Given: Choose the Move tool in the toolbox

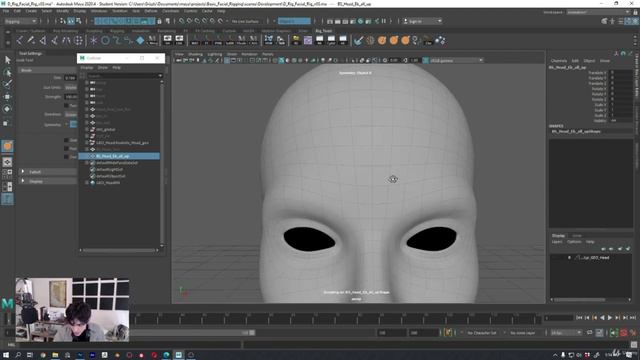Looking at the screenshot, I should pos(7,97).
